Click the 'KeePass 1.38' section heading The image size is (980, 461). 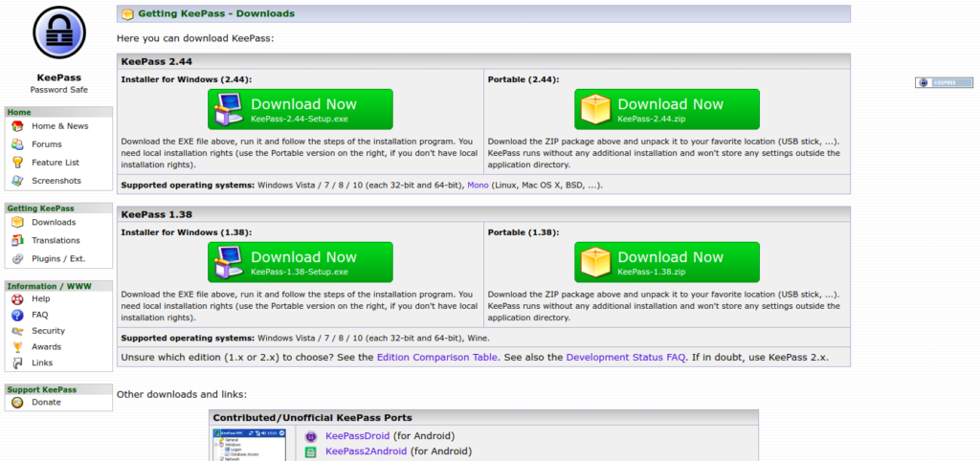[157, 214]
